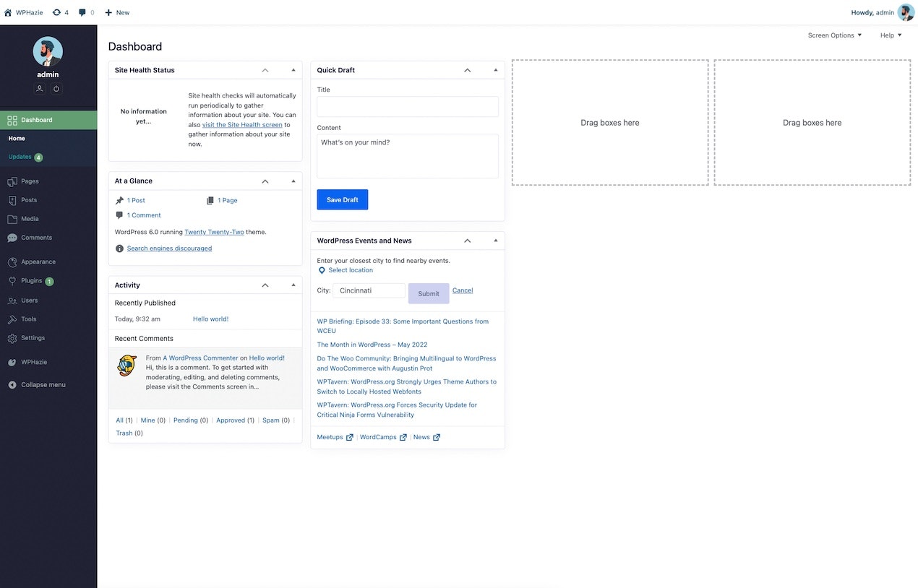The width and height of the screenshot is (918, 588).
Task: Click the Appearance icon in sidebar
Action: tap(12, 262)
